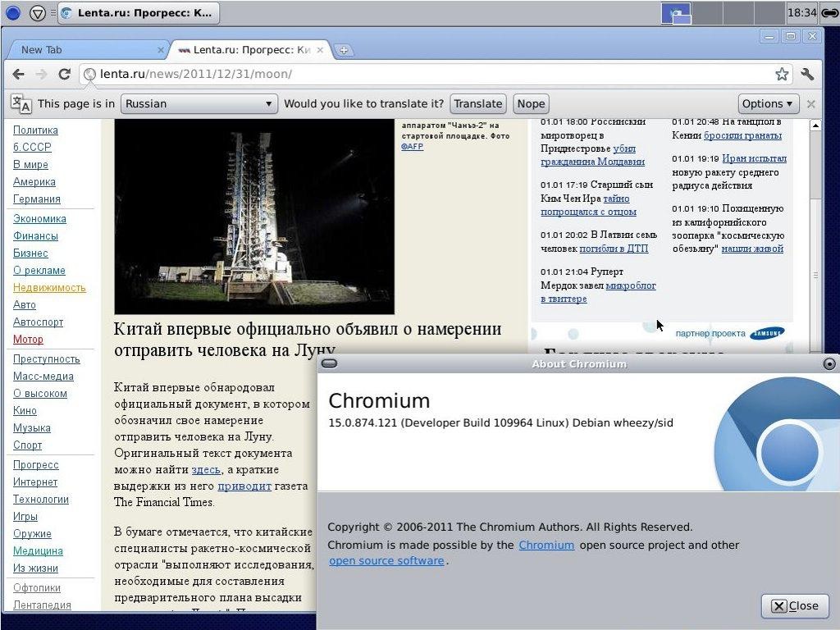Image resolution: width=840 pixels, height=630 pixels.
Task: Open the red Мотор sidebar link
Action: click(x=28, y=339)
